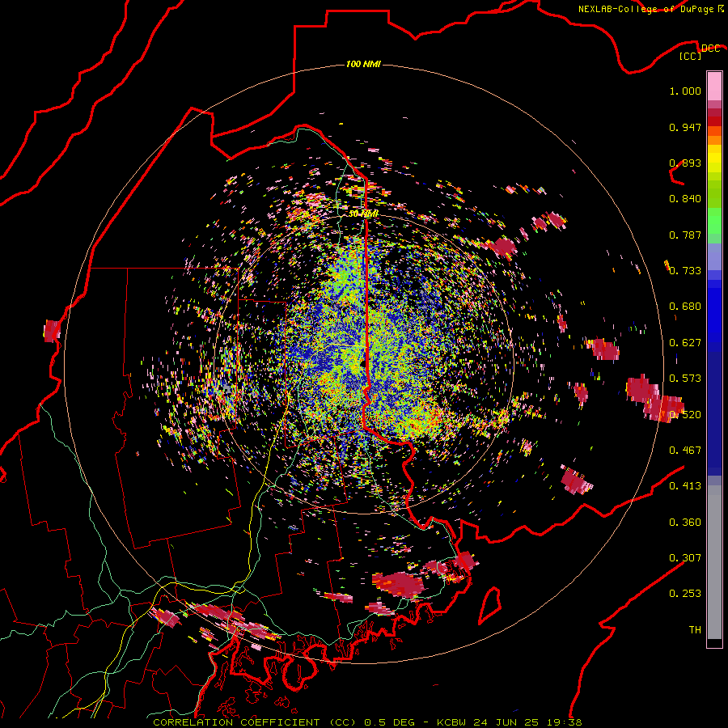Click the 0.360 legend value
The width and height of the screenshot is (728, 728).
(685, 523)
